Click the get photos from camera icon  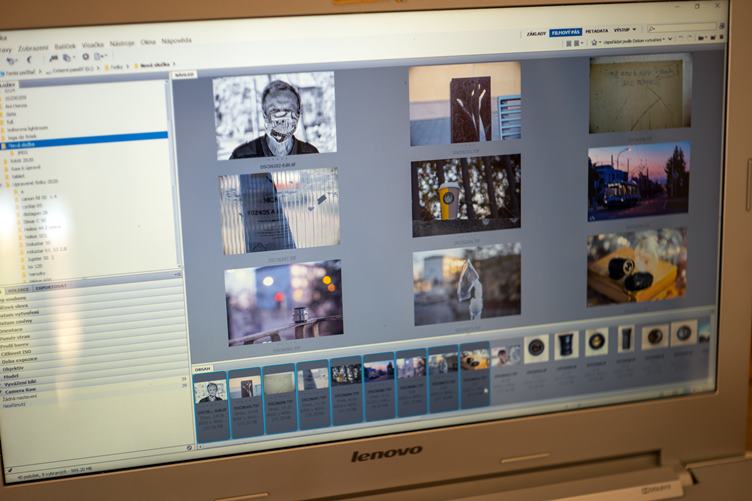pyautogui.click(x=53, y=58)
